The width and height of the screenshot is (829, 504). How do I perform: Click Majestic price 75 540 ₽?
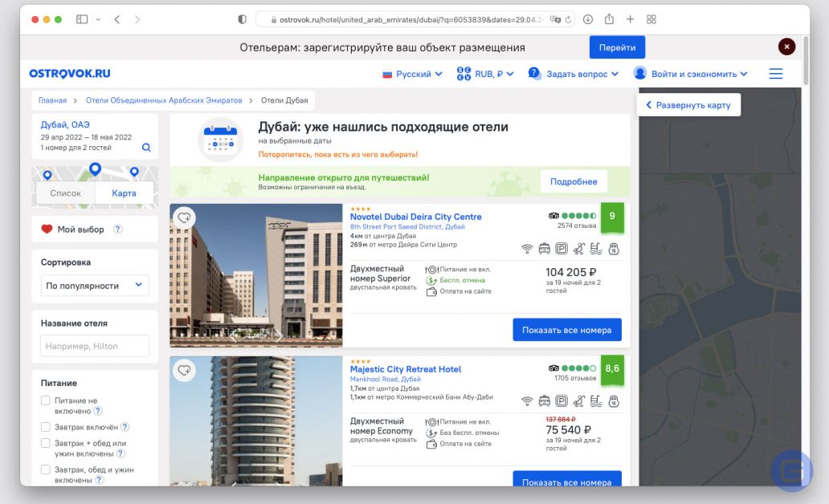click(x=569, y=430)
